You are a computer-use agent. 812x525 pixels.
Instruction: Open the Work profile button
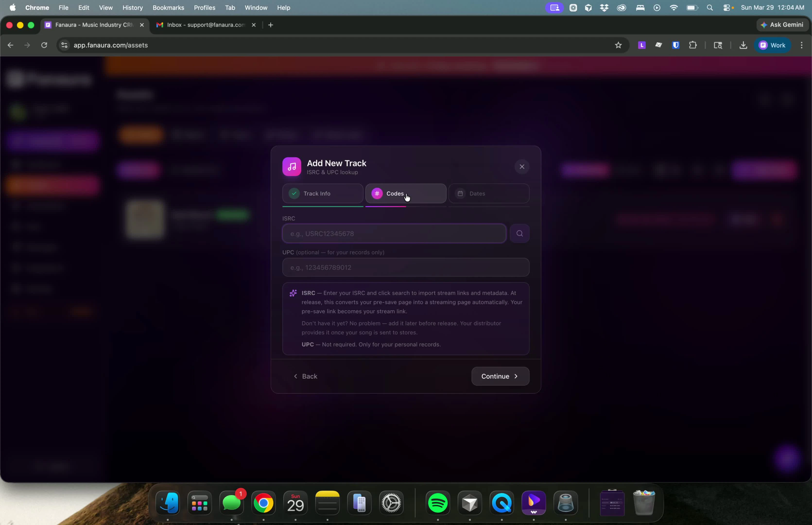pyautogui.click(x=772, y=45)
